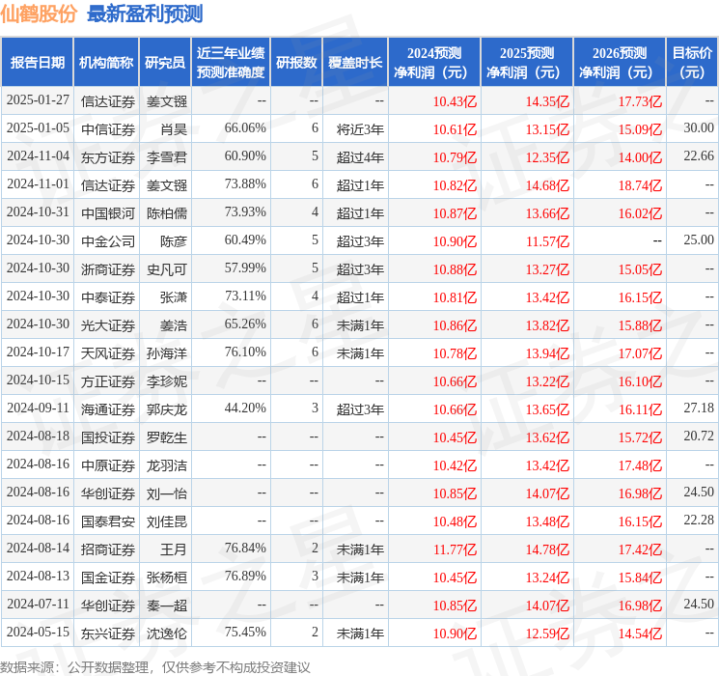The height and width of the screenshot is (676, 719).
Task: Click 海通证券 institution cell
Action: coord(108,410)
